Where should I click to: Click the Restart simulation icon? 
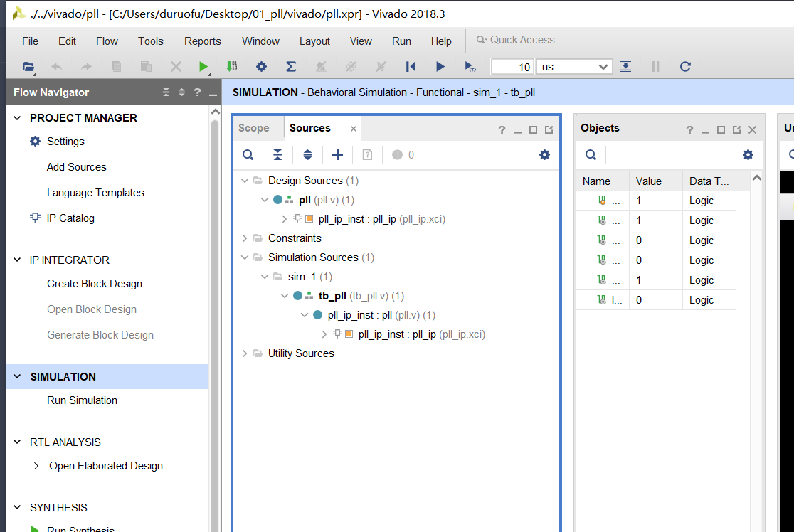point(411,67)
